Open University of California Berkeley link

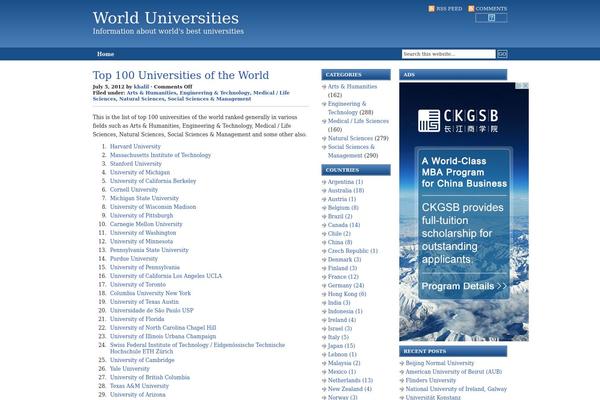(x=153, y=181)
